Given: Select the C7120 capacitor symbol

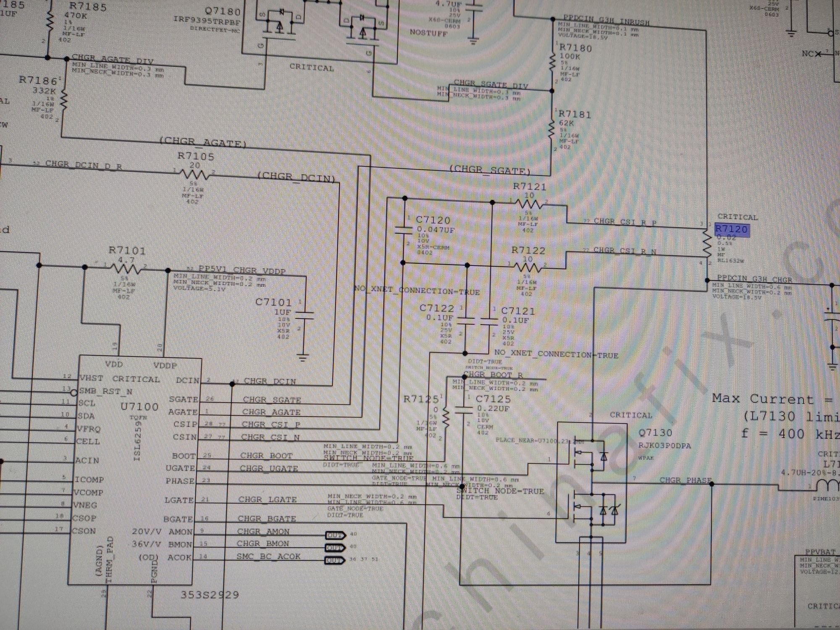Looking at the screenshot, I should point(404,230).
